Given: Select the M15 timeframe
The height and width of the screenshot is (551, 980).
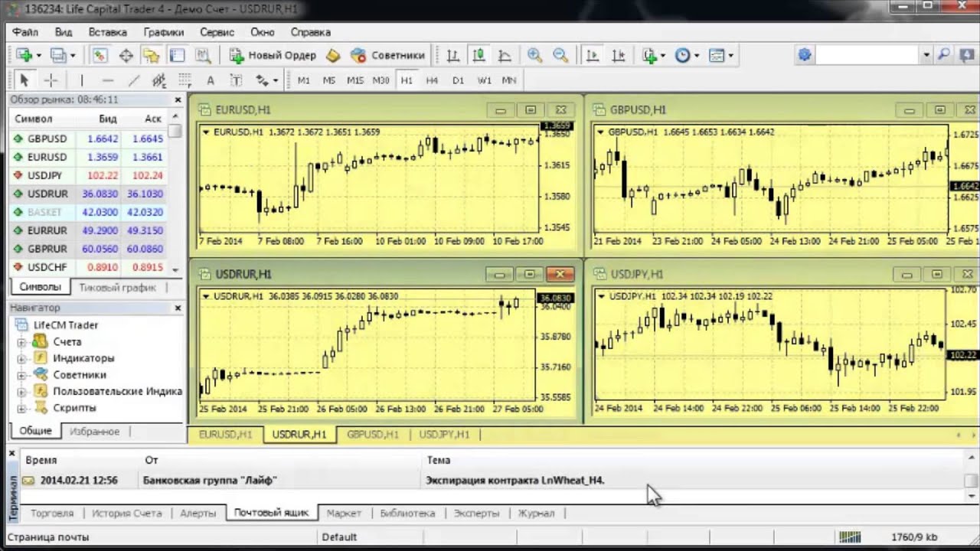Looking at the screenshot, I should 354,80.
